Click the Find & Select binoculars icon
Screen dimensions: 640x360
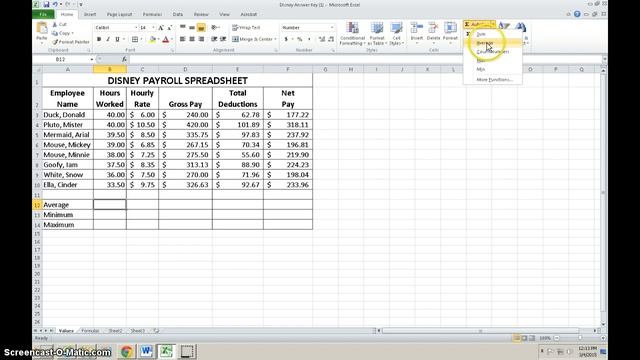tap(520, 27)
